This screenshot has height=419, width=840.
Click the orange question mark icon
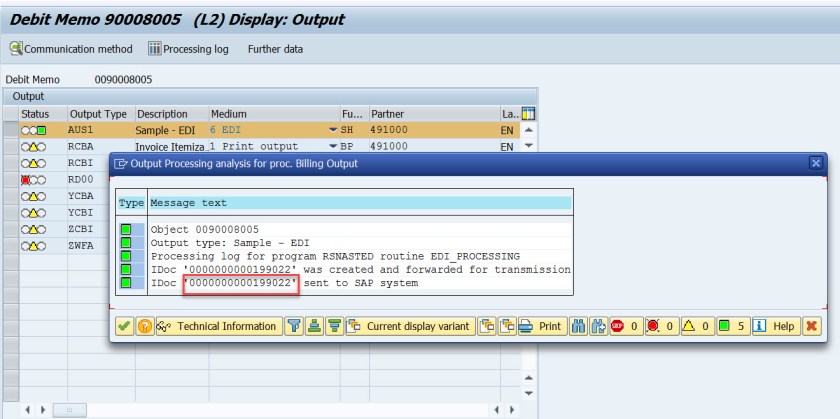[145, 326]
